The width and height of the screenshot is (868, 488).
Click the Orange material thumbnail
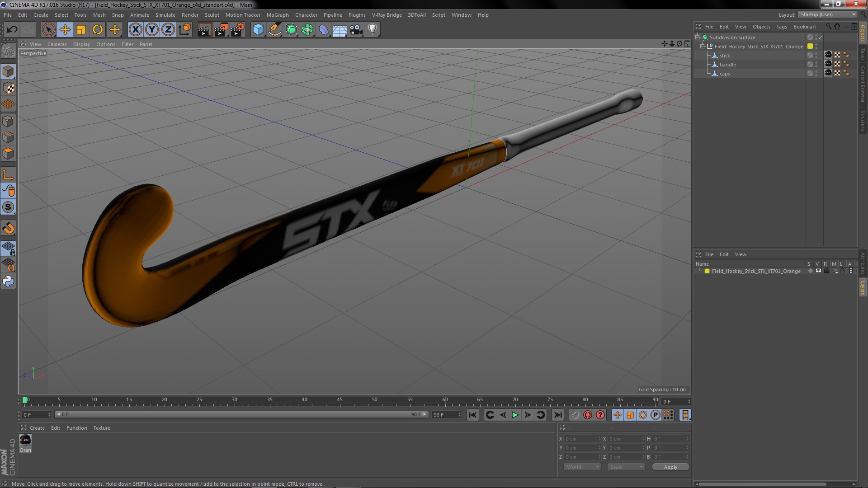25,440
